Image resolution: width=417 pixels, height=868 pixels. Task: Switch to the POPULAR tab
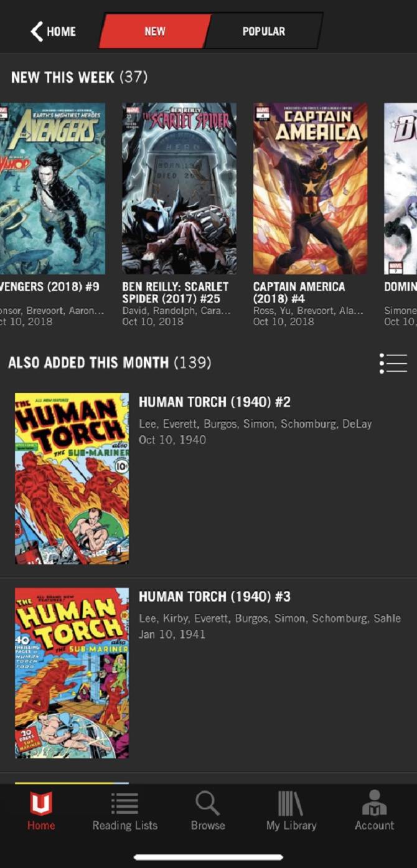coord(264,31)
